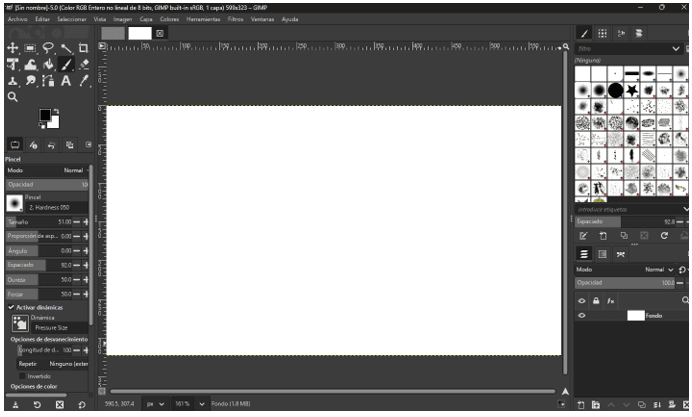The height and width of the screenshot is (417, 692).
Task: Switch to the Patterns tab
Action: [602, 34]
